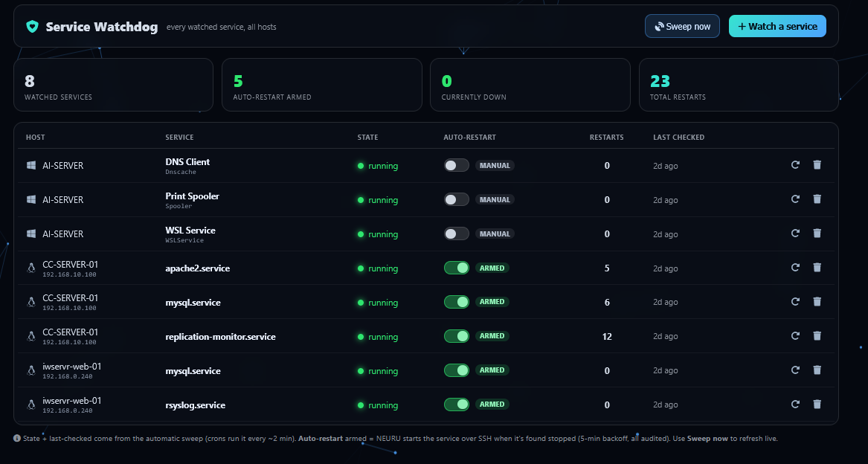Image resolution: width=868 pixels, height=464 pixels.
Task: Disable auto-restart for mysql.service on CC-SERVER-01
Action: (x=456, y=302)
